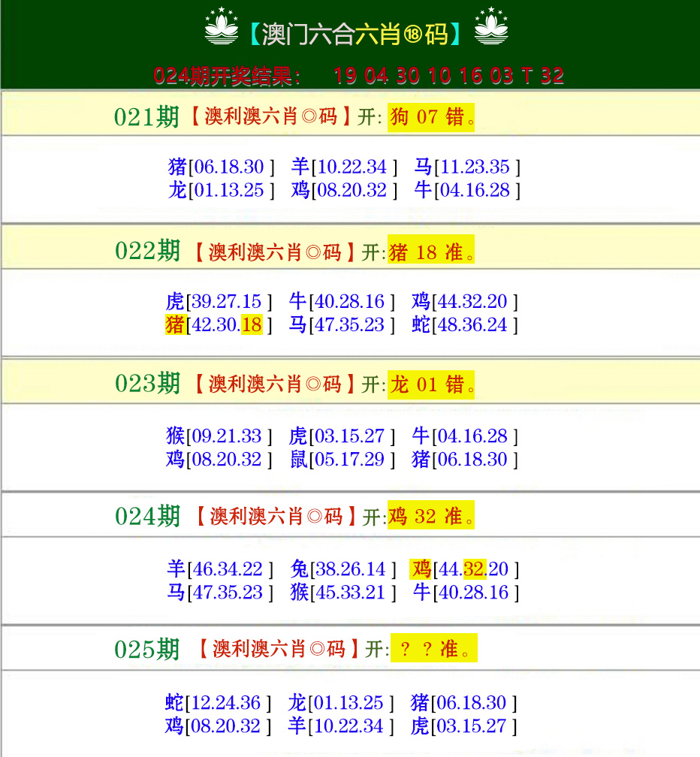
Task: Click the 021期 heading
Action: tap(146, 117)
